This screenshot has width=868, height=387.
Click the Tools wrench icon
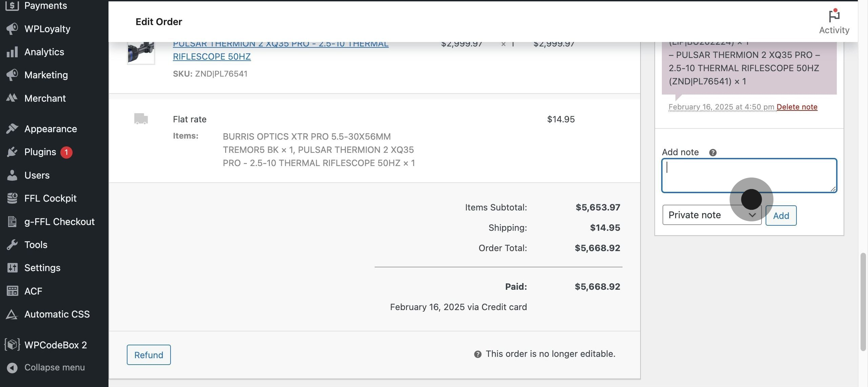pos(12,245)
